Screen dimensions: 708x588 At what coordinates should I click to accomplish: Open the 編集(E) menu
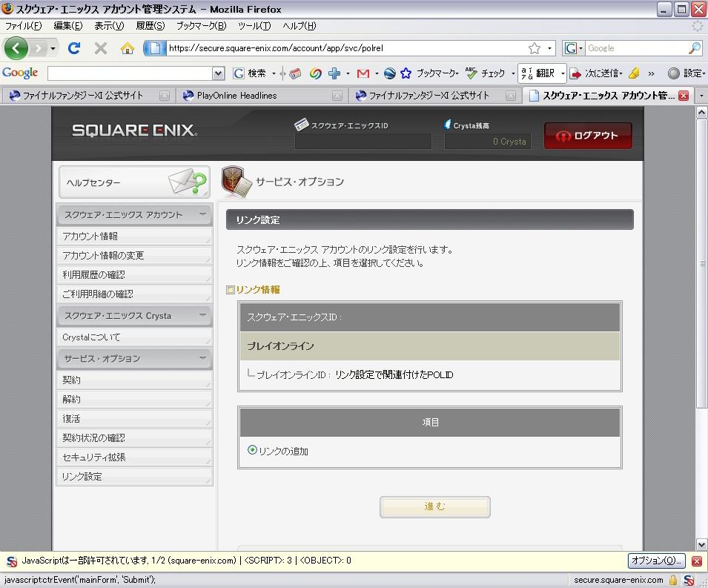pos(68,26)
